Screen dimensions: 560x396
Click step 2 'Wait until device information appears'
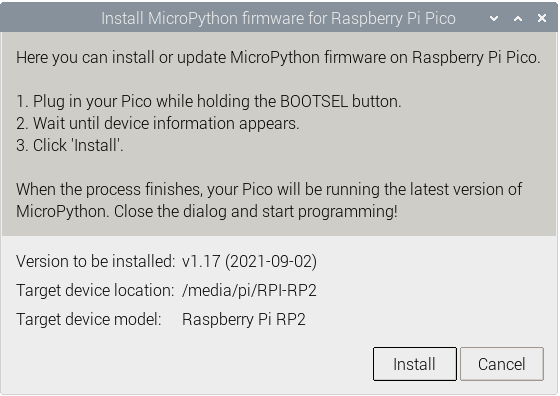pyautogui.click(x=158, y=124)
